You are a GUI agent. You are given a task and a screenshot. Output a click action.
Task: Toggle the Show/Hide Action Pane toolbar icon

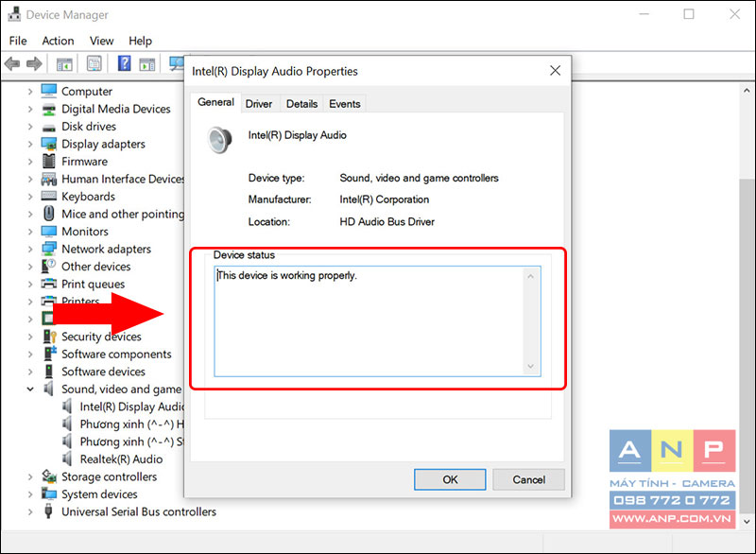coord(147,63)
